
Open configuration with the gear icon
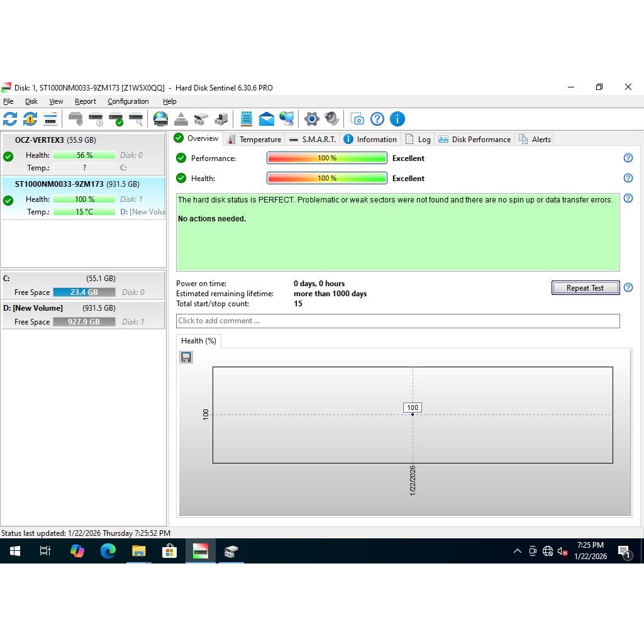pyautogui.click(x=311, y=119)
